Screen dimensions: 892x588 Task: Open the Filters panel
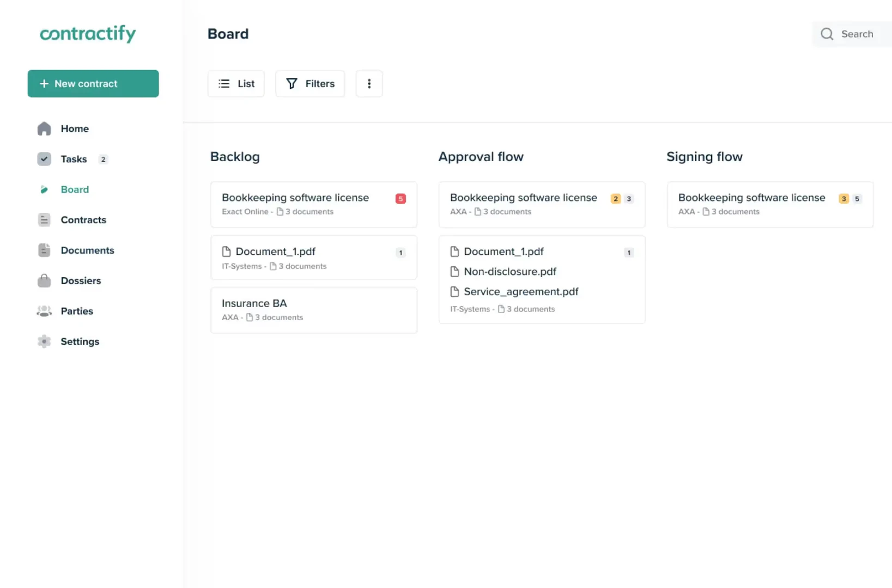pos(310,83)
